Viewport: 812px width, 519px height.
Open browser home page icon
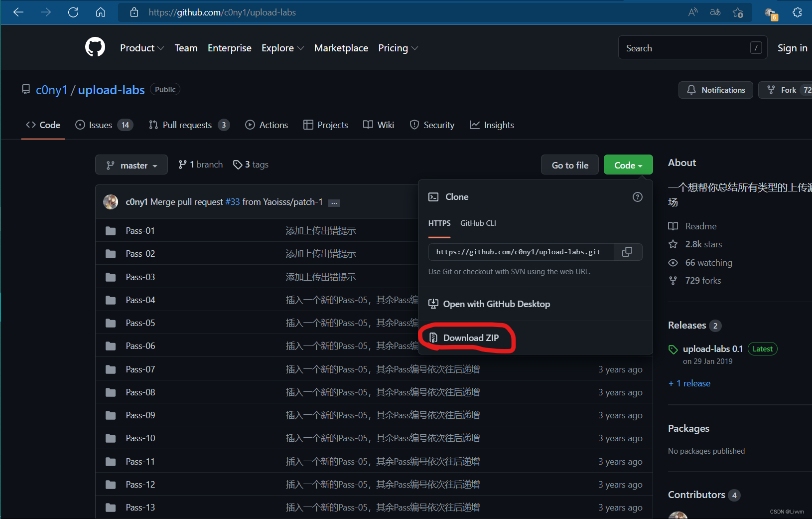pyautogui.click(x=101, y=12)
